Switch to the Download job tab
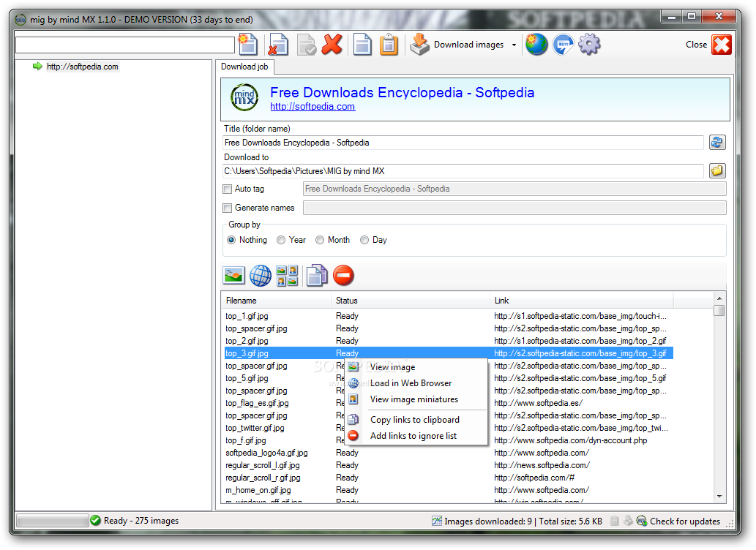The width and height of the screenshot is (756, 550). coord(244,67)
